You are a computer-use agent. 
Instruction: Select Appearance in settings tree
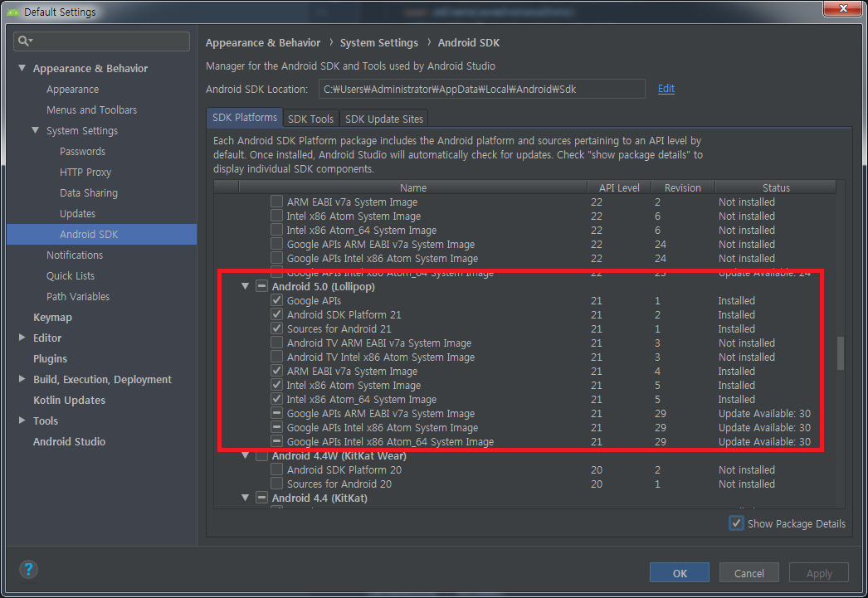pyautogui.click(x=72, y=89)
